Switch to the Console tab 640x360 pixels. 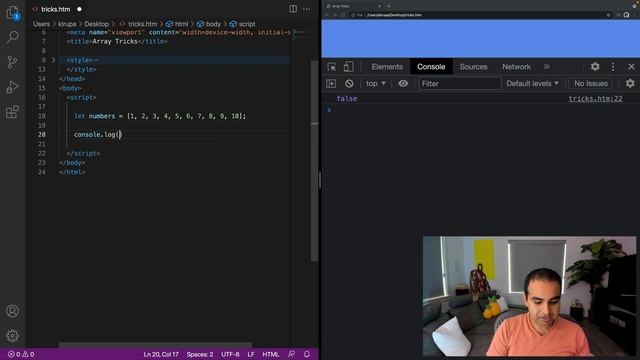click(431, 67)
